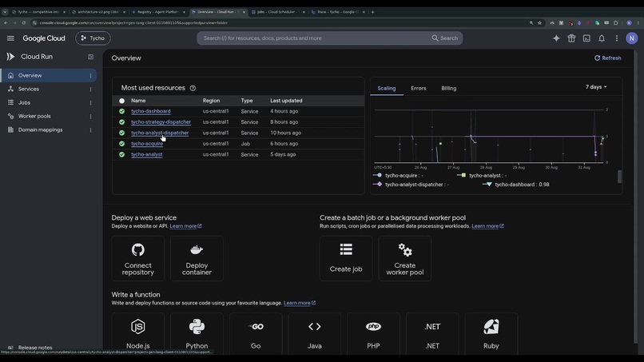
Task: Toggle tycho-analyst legend series
Action: pyautogui.click(x=481, y=176)
